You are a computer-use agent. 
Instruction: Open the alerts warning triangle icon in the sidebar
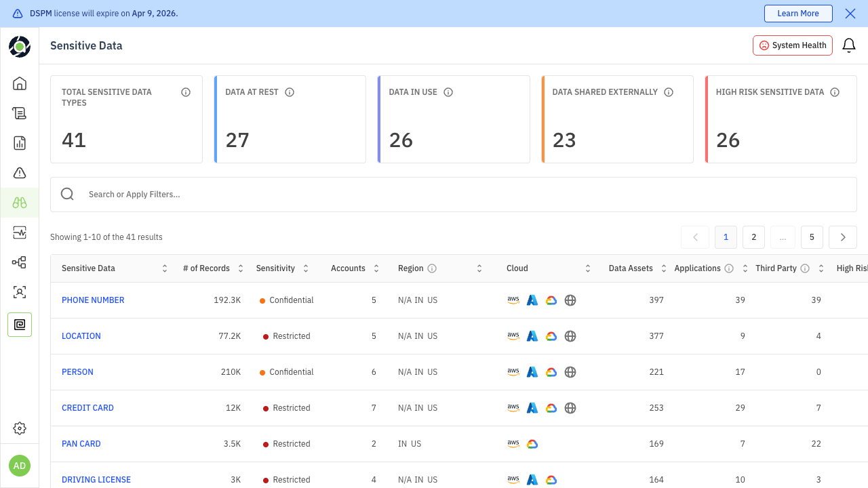pos(20,173)
